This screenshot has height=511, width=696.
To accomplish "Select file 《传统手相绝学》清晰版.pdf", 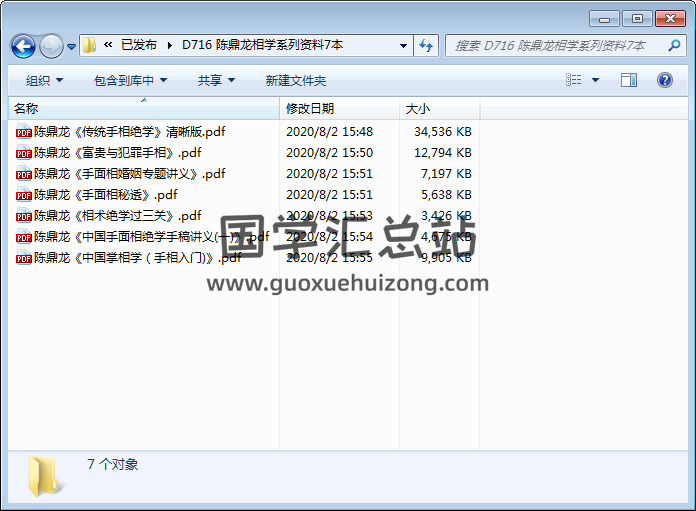I will tap(130, 132).
